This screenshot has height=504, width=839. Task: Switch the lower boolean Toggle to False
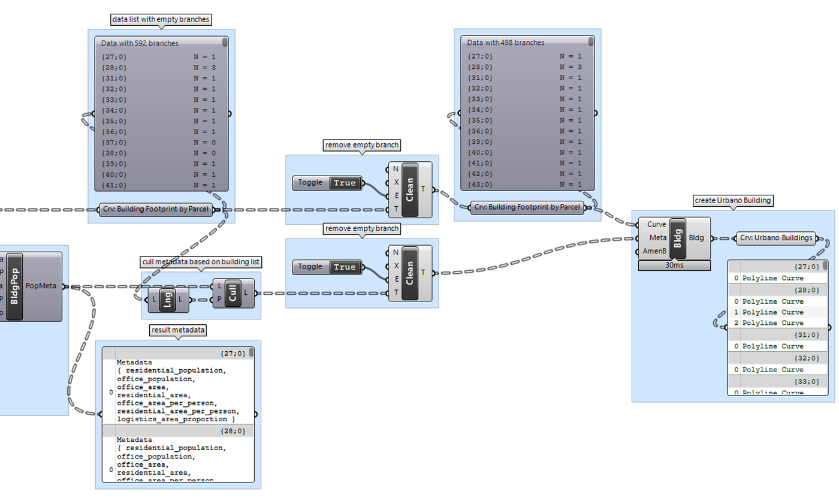click(345, 267)
